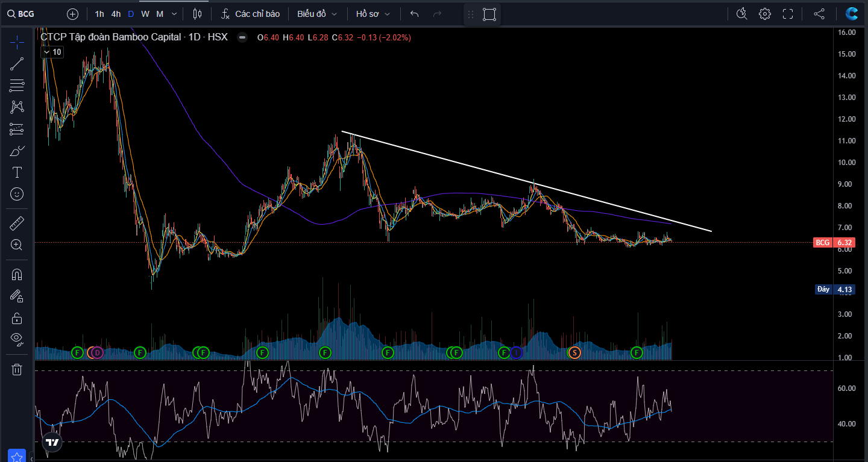Image resolution: width=868 pixels, height=462 pixels.
Task: Select the text annotation tool
Action: click(x=17, y=173)
